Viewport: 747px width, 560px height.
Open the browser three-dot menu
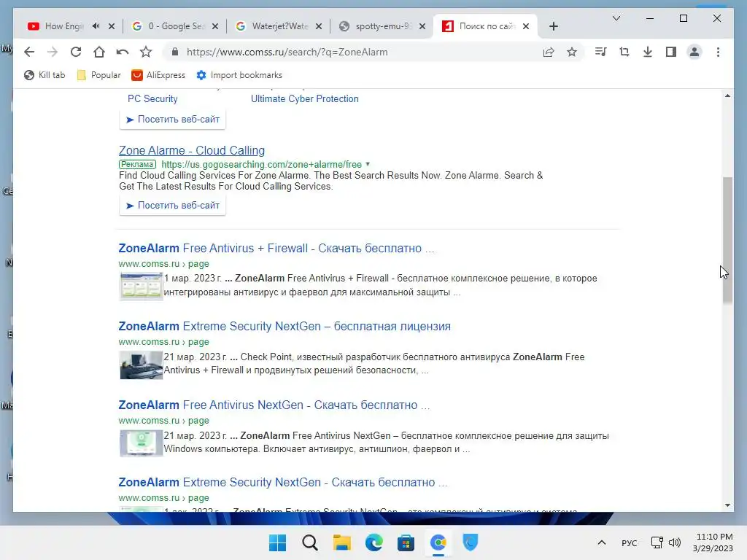718,52
